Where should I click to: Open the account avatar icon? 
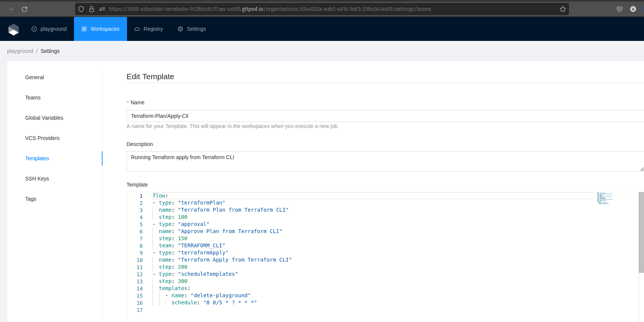click(633, 9)
